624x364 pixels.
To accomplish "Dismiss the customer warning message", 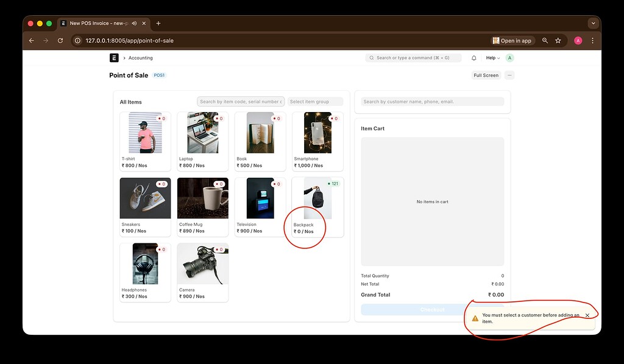I will [587, 315].
